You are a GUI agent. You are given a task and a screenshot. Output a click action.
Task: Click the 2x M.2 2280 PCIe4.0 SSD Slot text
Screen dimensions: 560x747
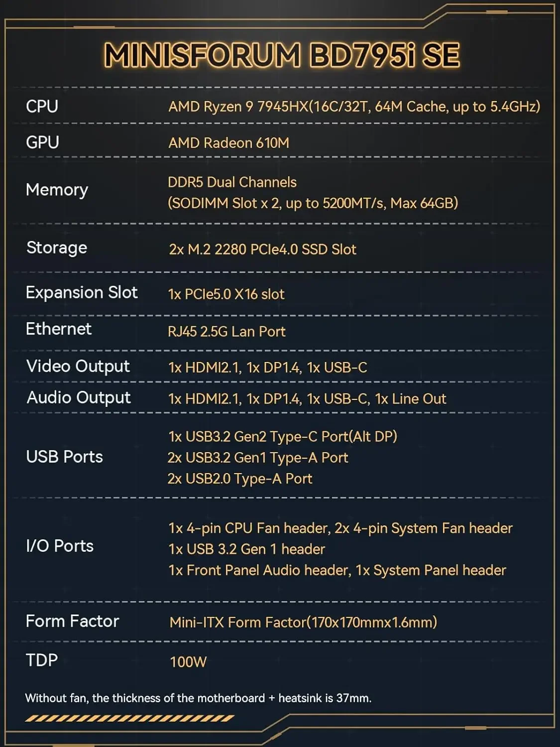click(x=262, y=249)
